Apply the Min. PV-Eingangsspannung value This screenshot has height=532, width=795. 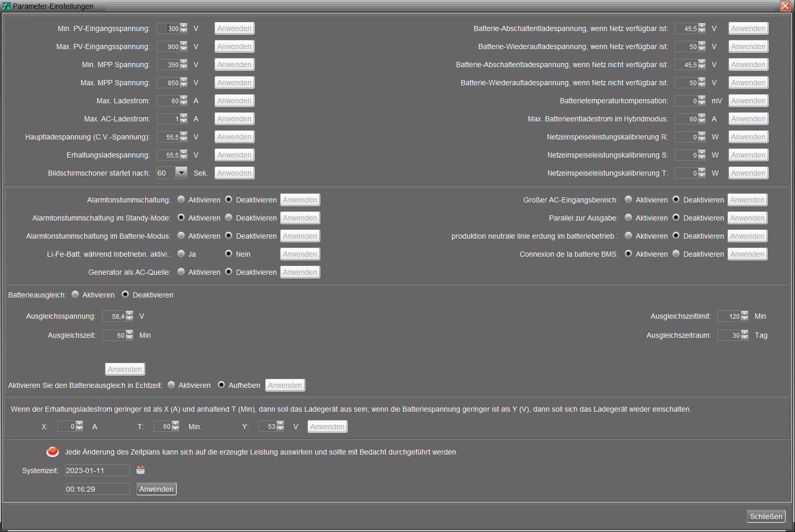[235, 28]
